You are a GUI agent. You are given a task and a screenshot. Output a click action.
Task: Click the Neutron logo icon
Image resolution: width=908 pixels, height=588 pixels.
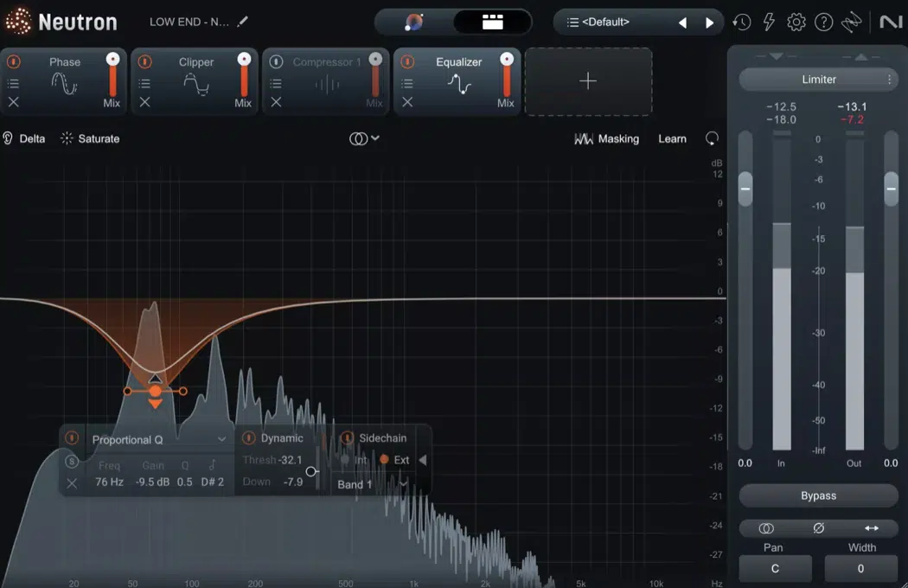[18, 22]
